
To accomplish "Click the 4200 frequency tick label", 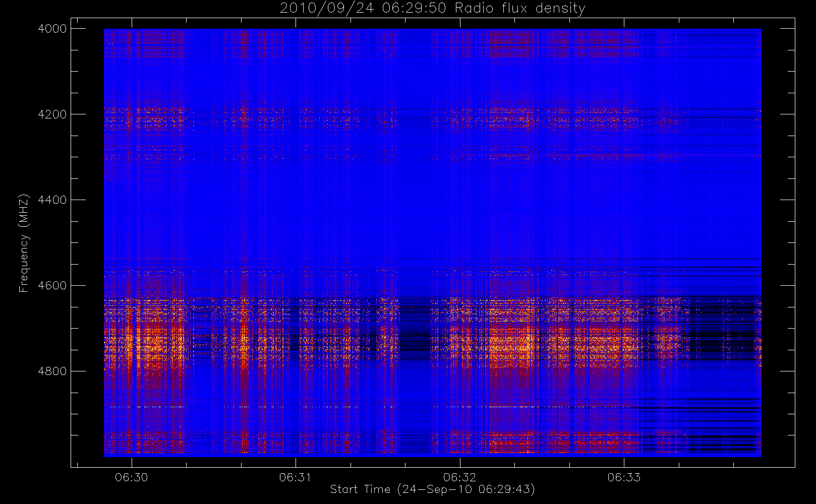I will tap(52, 114).
